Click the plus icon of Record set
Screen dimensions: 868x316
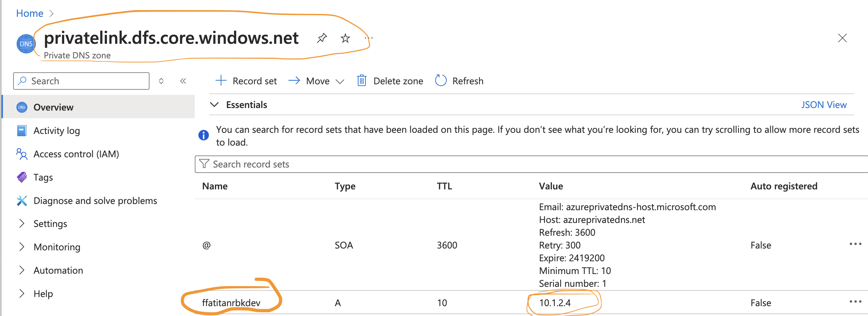[221, 80]
